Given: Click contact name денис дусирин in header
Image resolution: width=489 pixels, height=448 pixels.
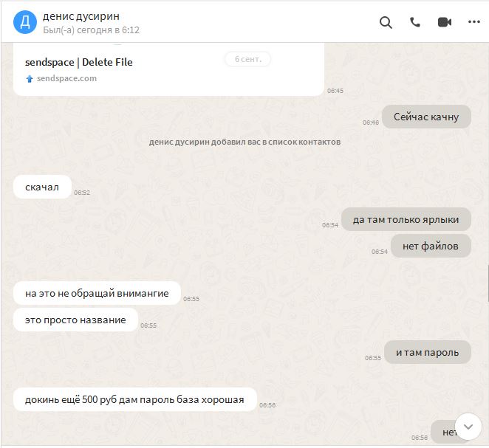Looking at the screenshot, I should click(81, 16).
